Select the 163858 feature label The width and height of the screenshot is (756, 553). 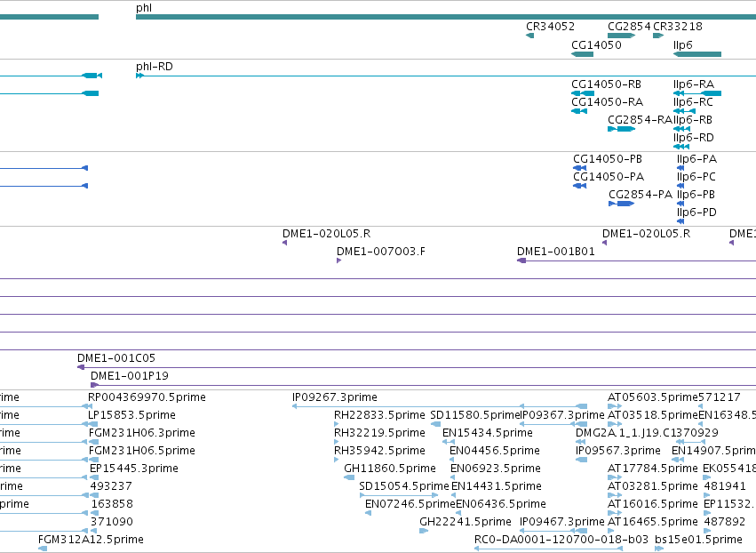112,504
